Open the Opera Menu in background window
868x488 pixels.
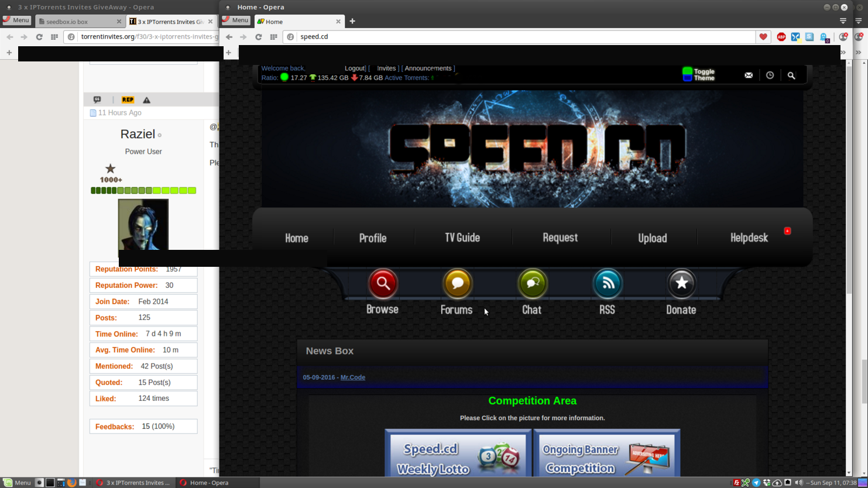tap(16, 20)
